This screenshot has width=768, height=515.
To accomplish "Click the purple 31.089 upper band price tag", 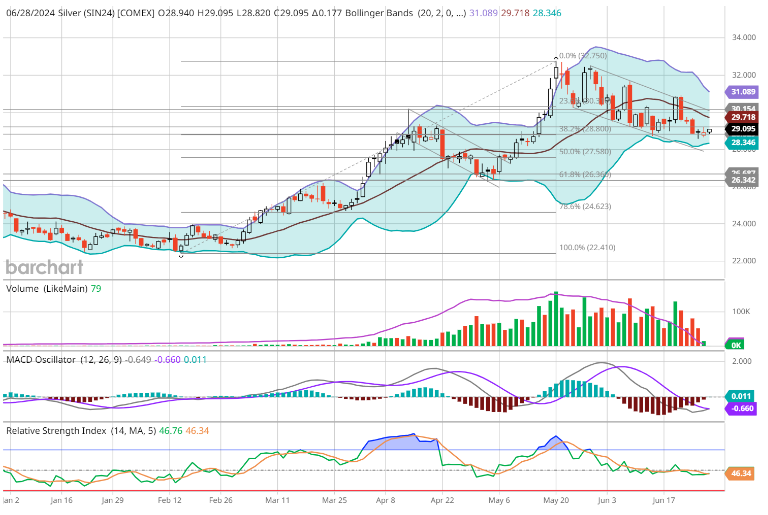I will (x=742, y=91).
